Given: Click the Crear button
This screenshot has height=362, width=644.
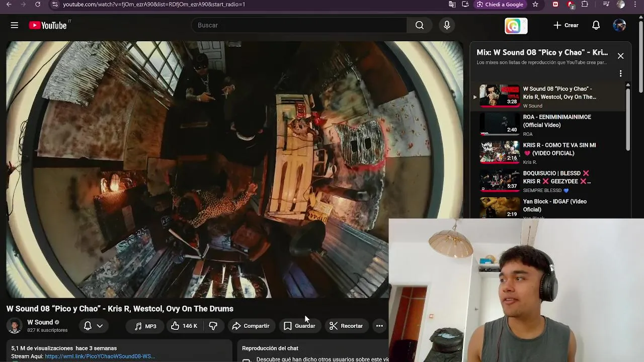Looking at the screenshot, I should click(566, 25).
